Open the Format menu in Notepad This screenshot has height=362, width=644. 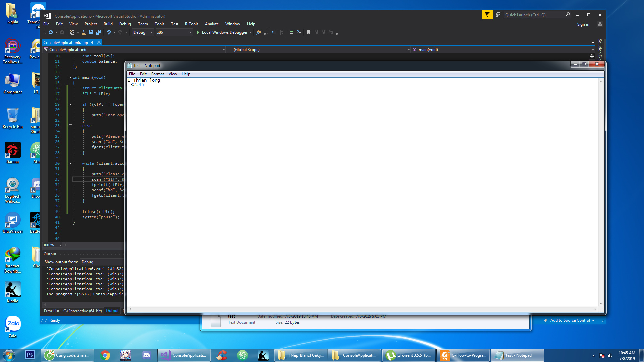coord(157,74)
